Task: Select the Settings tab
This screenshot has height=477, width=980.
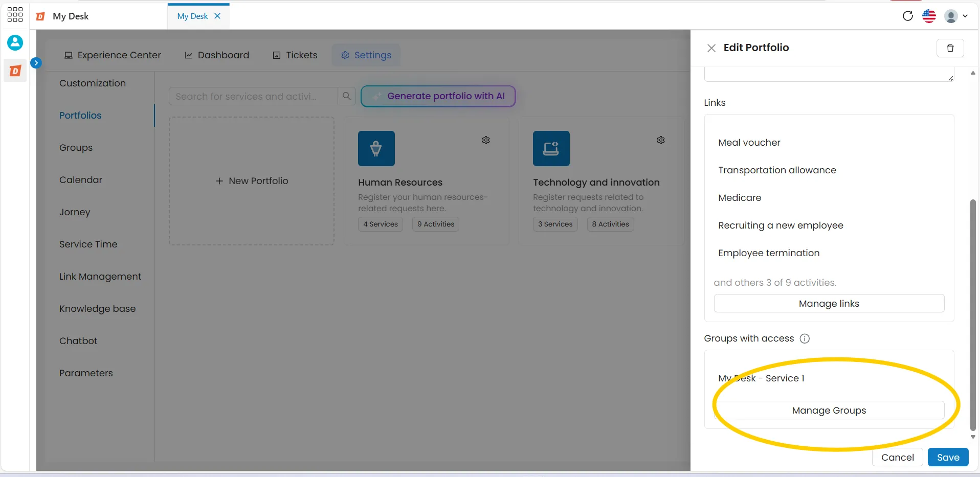Action: [x=366, y=55]
